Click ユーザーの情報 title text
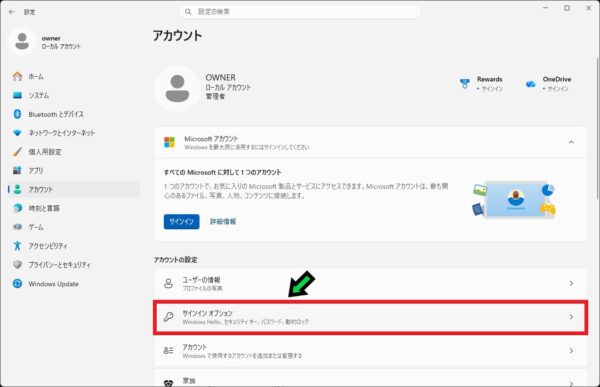This screenshot has width=600, height=387. (201, 280)
